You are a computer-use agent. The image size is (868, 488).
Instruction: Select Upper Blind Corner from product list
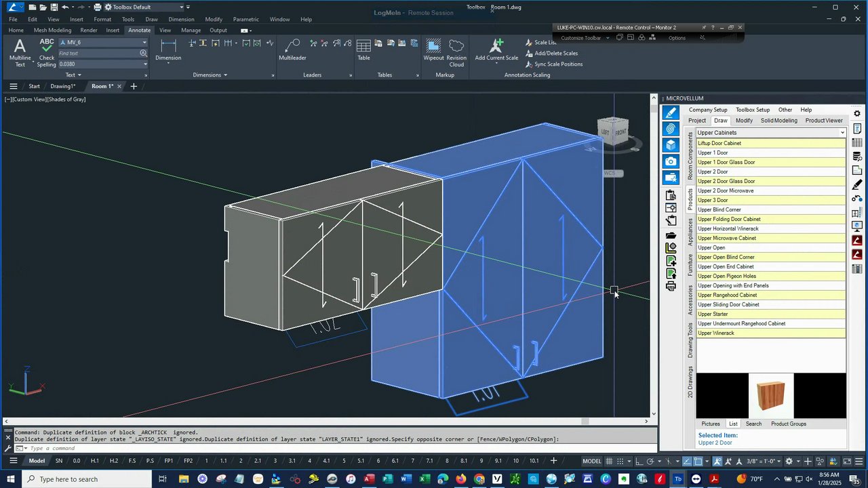tap(719, 209)
